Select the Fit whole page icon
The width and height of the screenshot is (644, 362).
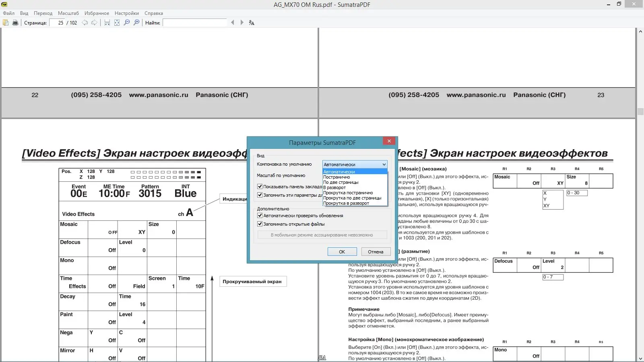coord(117,23)
